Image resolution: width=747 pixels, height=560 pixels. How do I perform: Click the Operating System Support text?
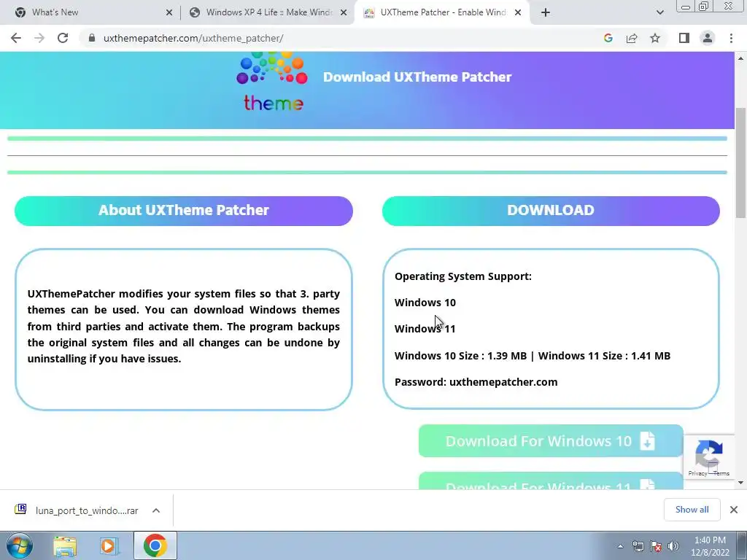(463, 276)
